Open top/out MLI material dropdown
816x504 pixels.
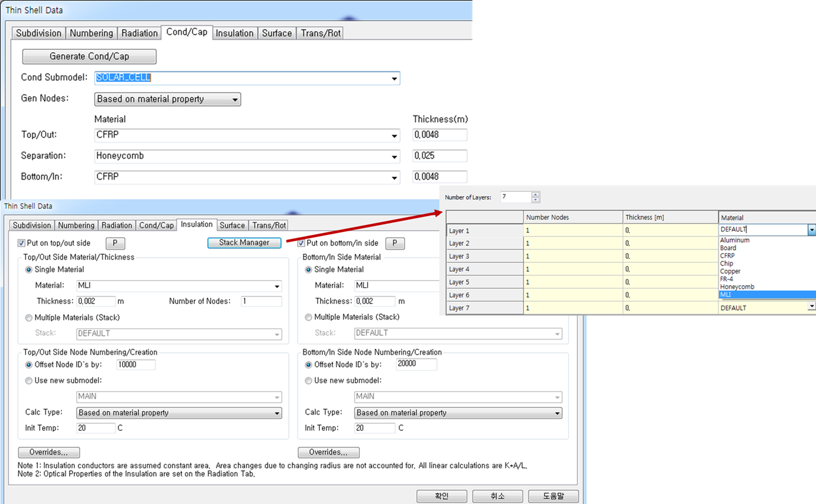tap(277, 286)
